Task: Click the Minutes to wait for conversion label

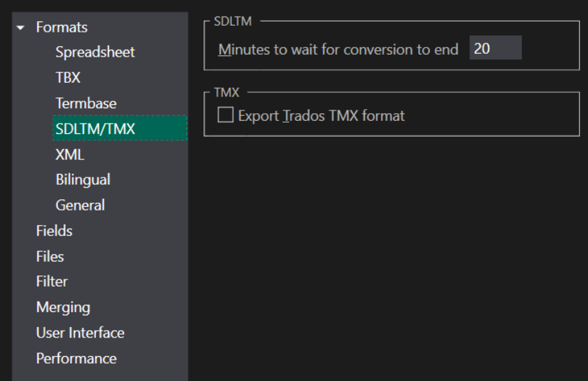Action: coord(338,50)
